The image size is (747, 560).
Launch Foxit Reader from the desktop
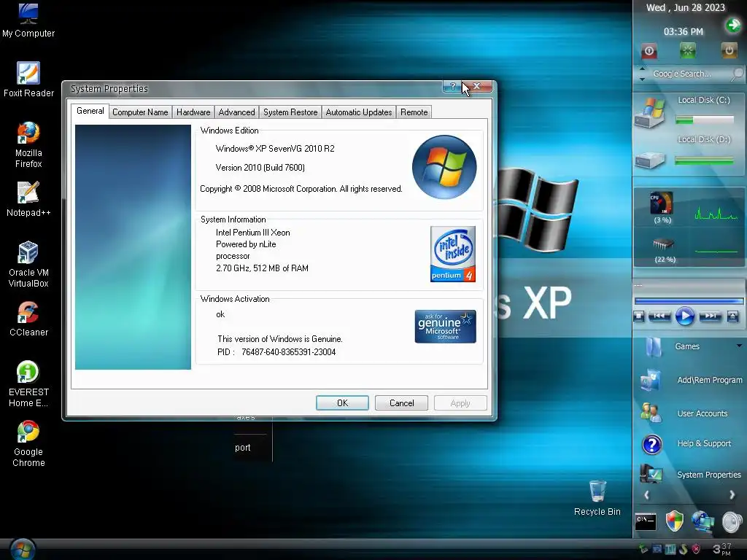[x=28, y=79]
